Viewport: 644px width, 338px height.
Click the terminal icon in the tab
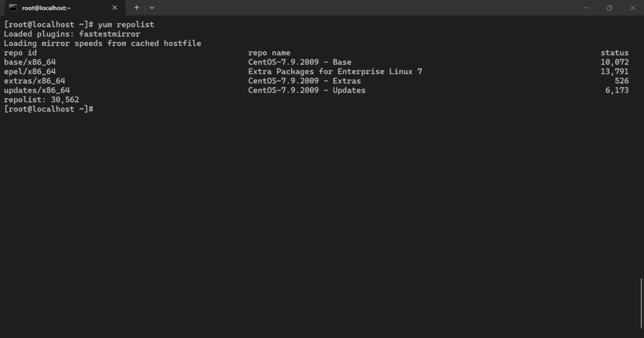point(13,8)
